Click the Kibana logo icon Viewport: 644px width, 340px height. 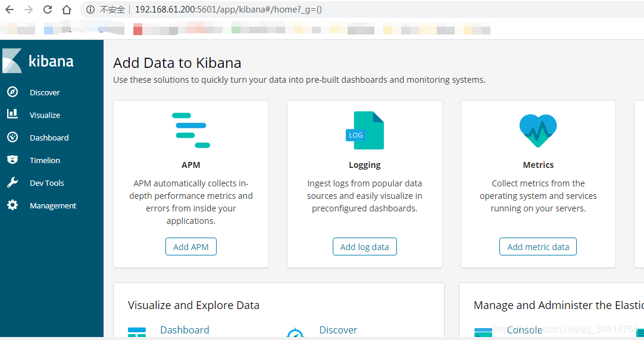12,61
